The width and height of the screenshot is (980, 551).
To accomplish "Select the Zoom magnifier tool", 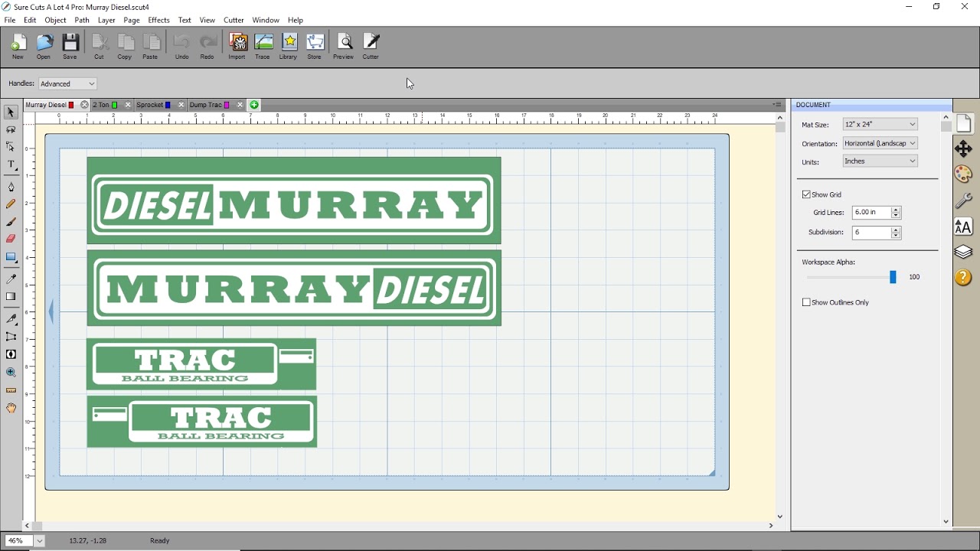I will [x=11, y=373].
